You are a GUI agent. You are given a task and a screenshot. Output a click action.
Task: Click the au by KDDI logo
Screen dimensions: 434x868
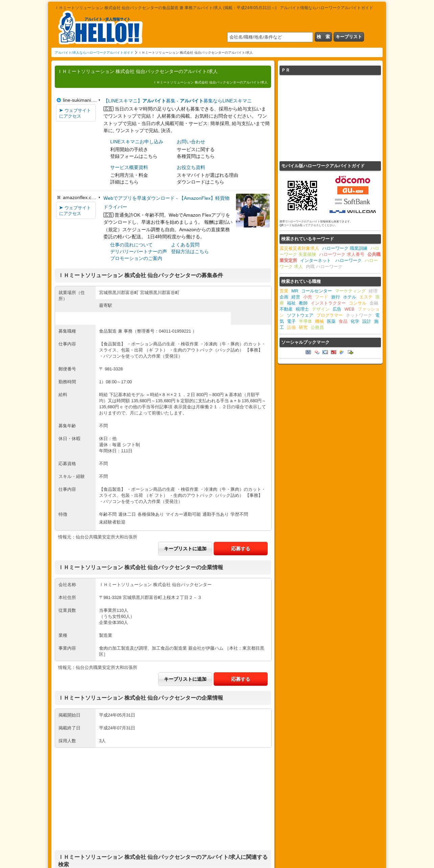tap(353, 191)
